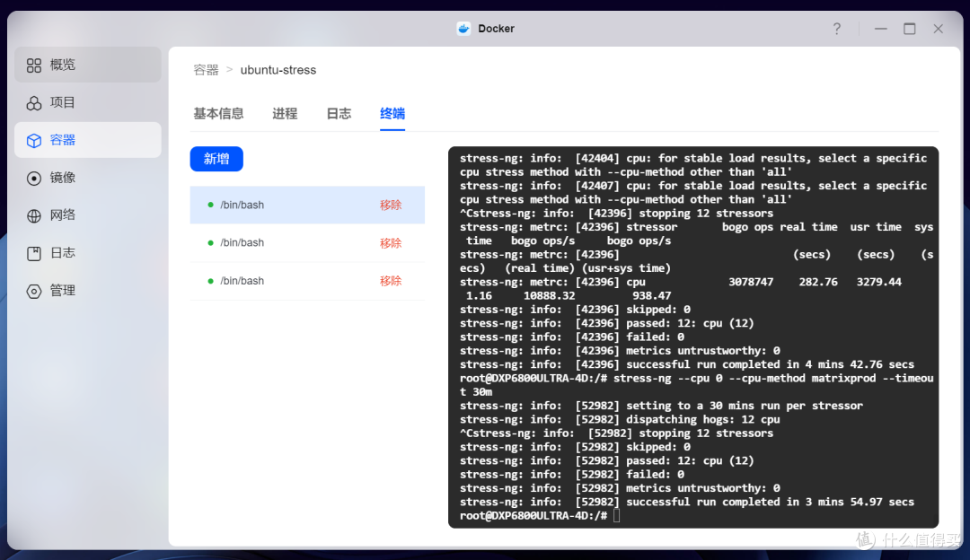The image size is (970, 560).
Task: Maximize the Docker window
Action: [x=909, y=29]
